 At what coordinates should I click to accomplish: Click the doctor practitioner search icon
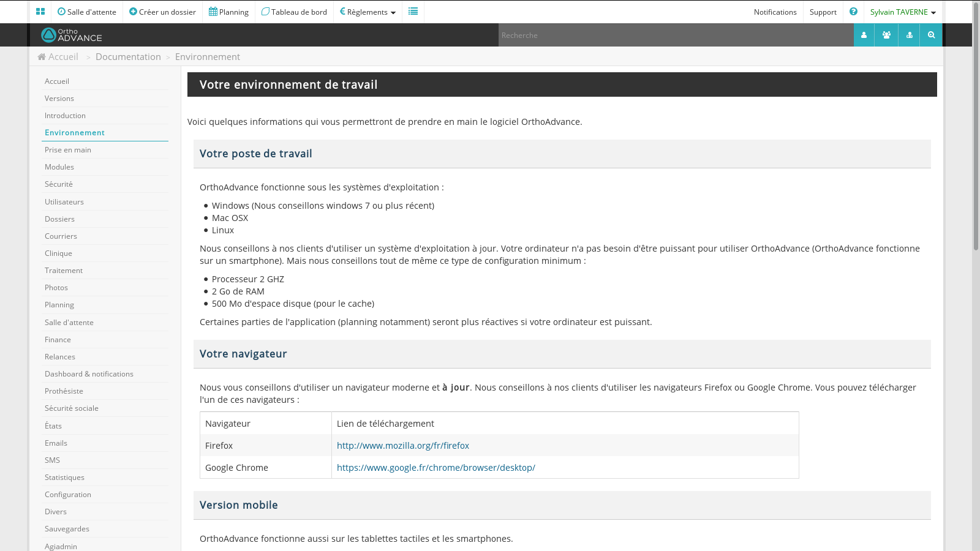[x=910, y=35]
